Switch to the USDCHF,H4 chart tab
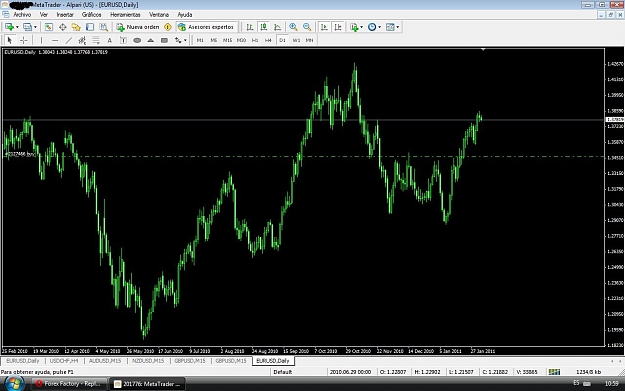This screenshot has height=391, width=625. point(64,361)
